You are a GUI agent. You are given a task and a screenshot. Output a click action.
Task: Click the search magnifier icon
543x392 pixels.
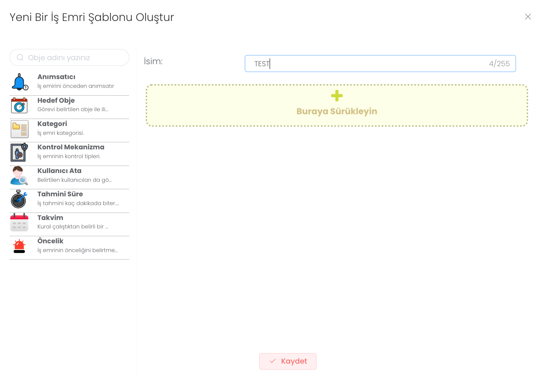(20, 57)
